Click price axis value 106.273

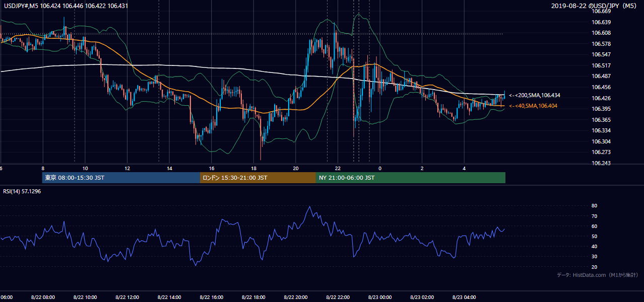coord(601,152)
